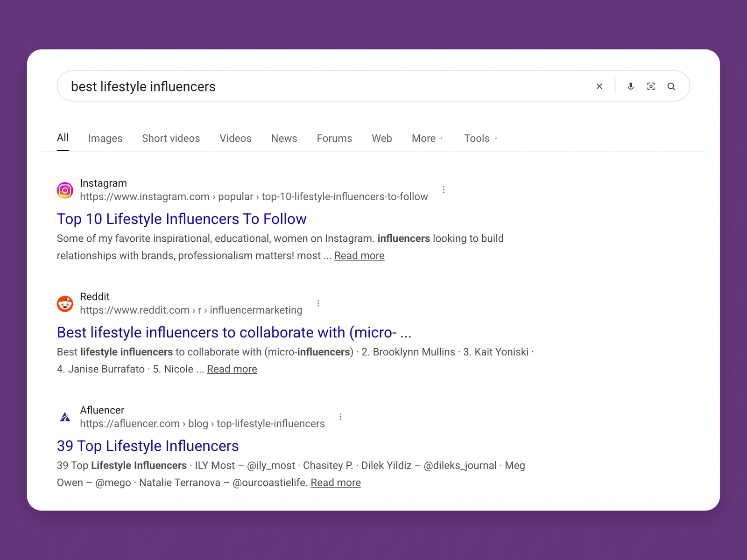Select the All tab
The width and height of the screenshot is (747, 560).
coord(63,138)
